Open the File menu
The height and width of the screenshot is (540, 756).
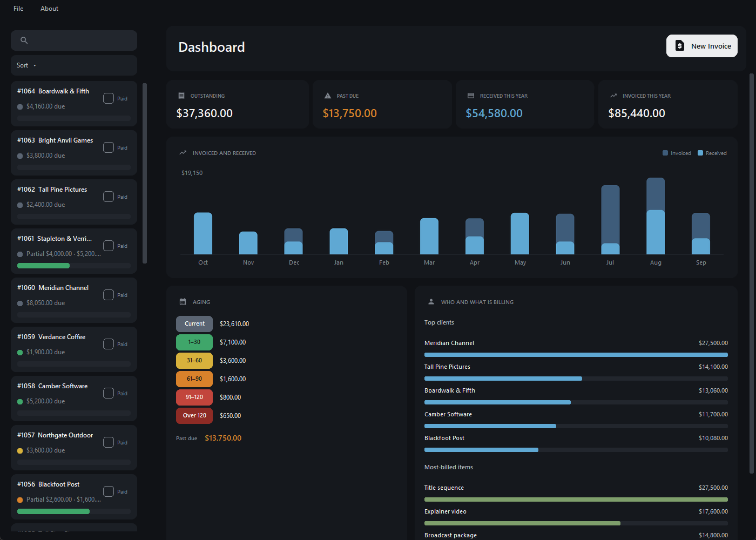pyautogui.click(x=18, y=9)
